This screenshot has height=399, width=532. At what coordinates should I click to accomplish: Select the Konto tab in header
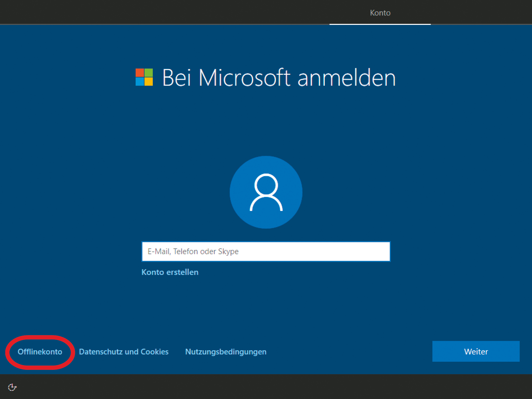coord(380,13)
